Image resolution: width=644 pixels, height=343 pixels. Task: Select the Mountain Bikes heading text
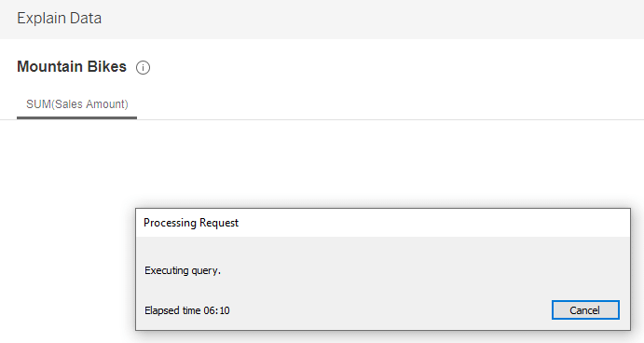(72, 66)
